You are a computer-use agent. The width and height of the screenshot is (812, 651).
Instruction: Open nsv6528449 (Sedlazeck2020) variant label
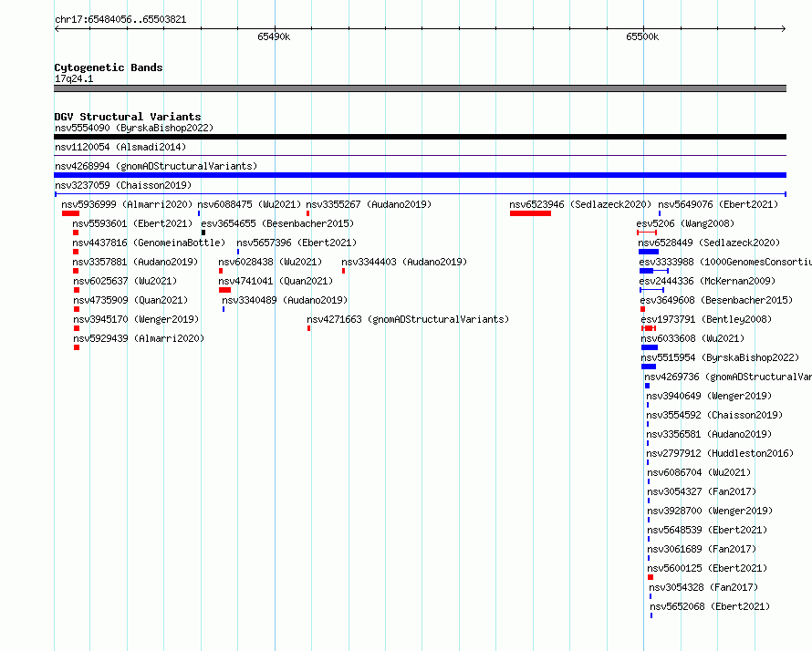[709, 243]
